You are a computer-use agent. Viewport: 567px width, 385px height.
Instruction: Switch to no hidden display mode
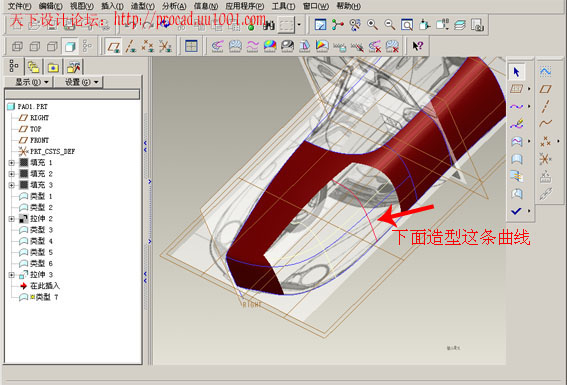(52, 46)
